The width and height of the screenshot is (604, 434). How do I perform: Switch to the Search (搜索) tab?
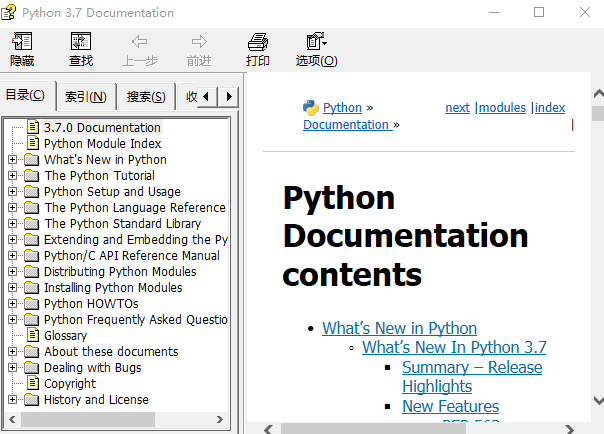(146, 97)
